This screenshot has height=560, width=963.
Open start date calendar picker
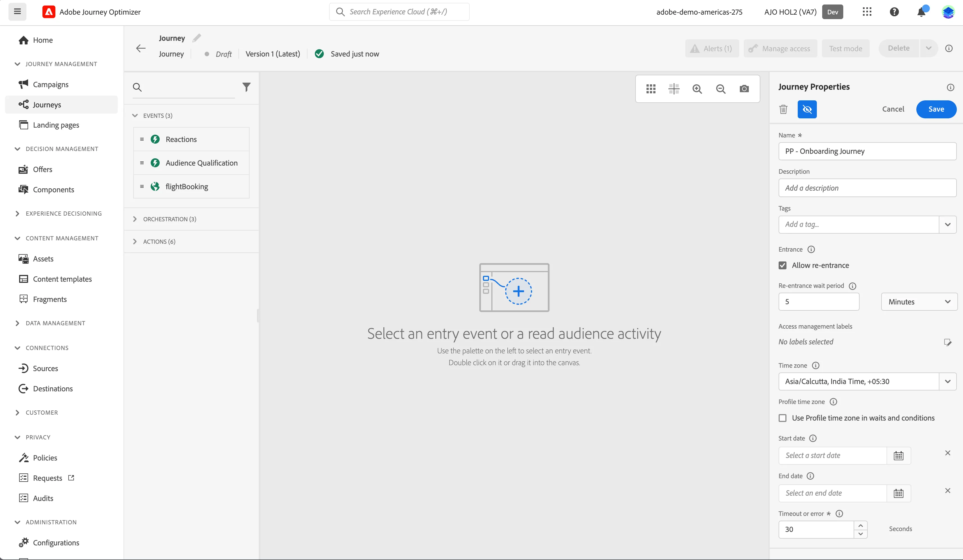(x=898, y=456)
